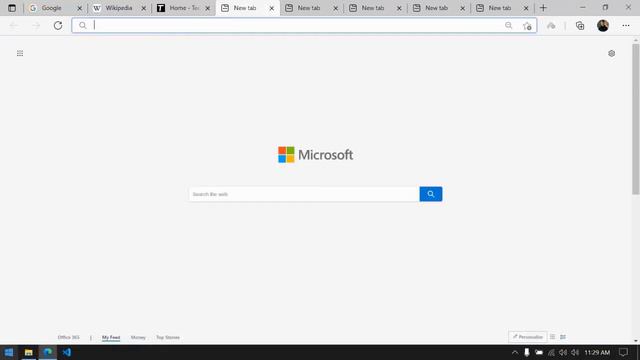Open Visual Studio Code from taskbar
640x360 pixels.
click(x=67, y=352)
